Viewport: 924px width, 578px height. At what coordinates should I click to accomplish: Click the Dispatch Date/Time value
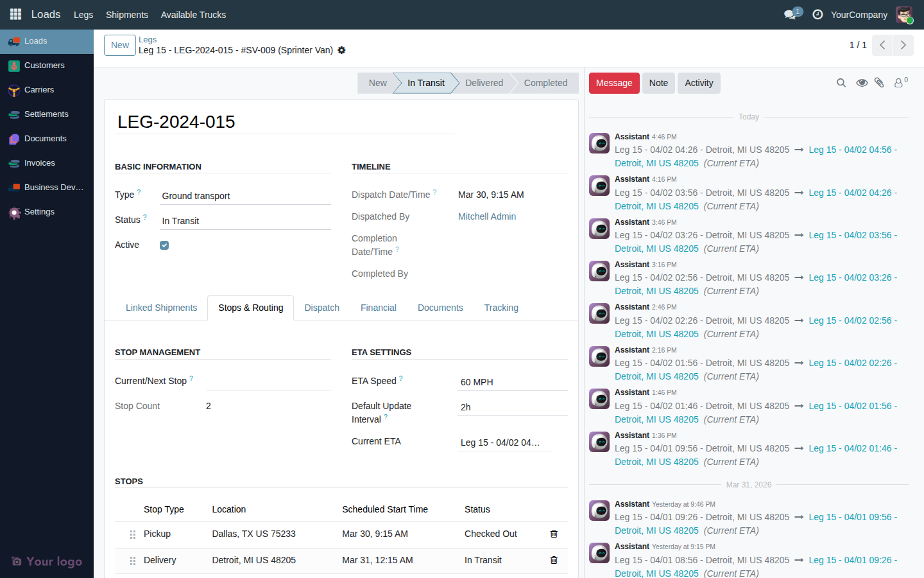(x=491, y=195)
